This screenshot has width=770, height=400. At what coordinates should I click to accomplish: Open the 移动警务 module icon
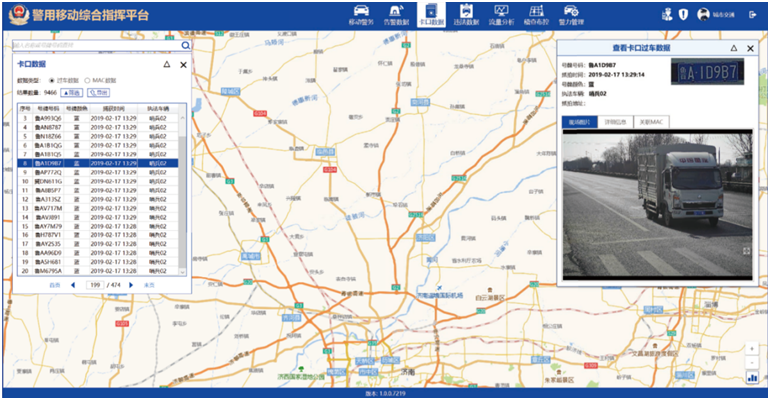coord(360,14)
